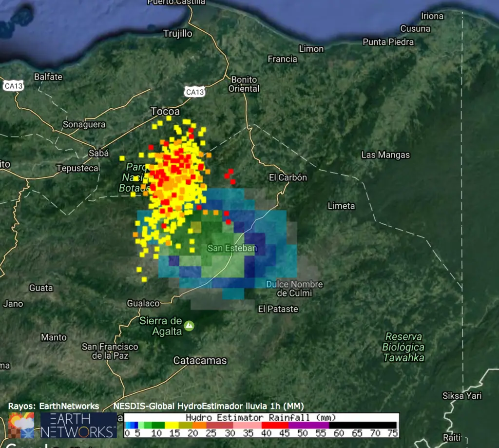Click the Sierra de Agalta mountain marker icon
499x448 pixels.
[189, 325]
